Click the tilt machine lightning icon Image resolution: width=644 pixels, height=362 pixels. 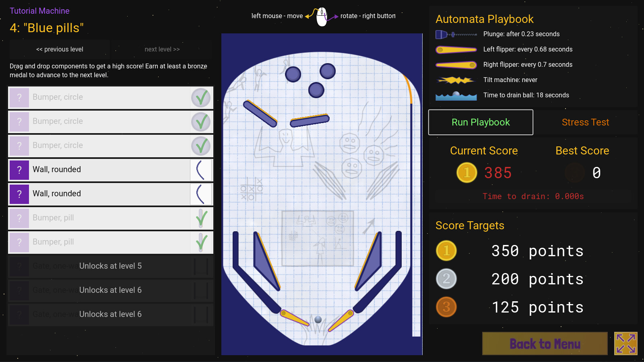point(456,80)
